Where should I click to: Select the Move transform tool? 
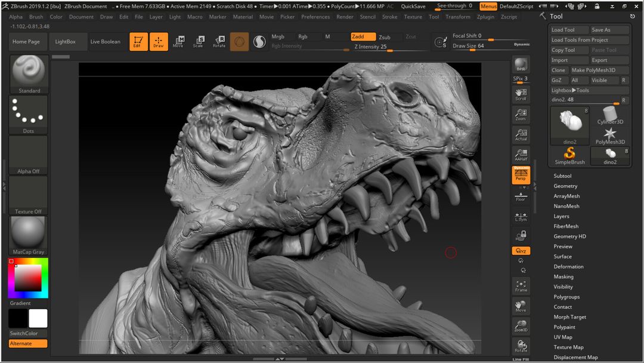(179, 42)
